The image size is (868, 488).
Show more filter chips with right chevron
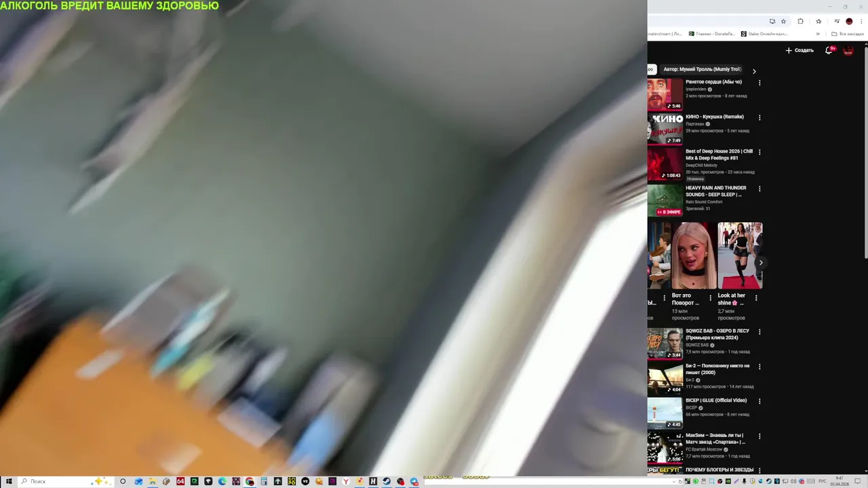[754, 71]
